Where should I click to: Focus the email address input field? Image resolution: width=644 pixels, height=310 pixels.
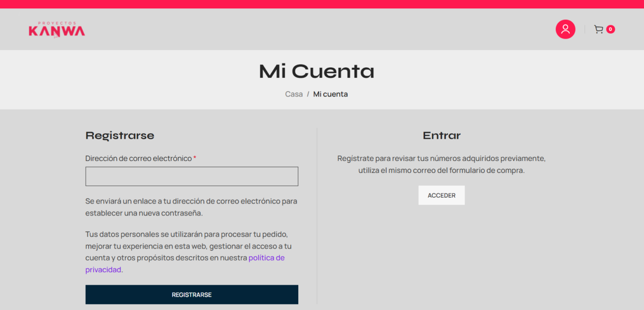coord(192,176)
